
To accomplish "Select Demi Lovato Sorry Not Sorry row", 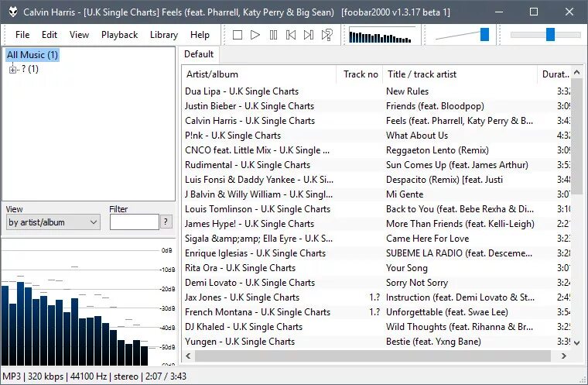I will pos(377,283).
